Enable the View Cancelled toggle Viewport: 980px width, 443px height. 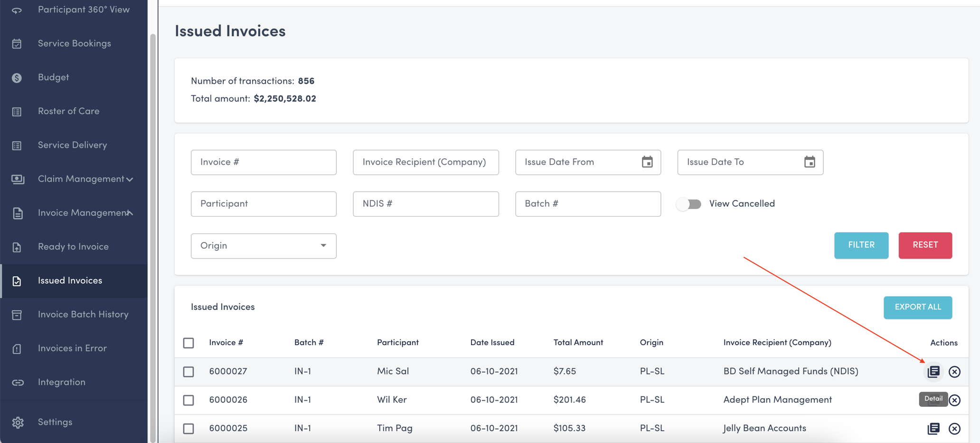[688, 204]
